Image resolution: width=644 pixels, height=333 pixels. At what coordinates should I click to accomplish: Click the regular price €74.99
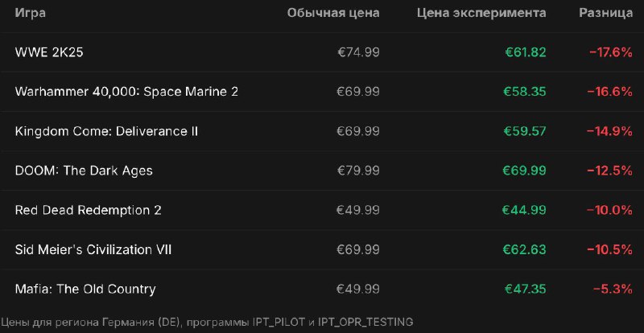[358, 52]
